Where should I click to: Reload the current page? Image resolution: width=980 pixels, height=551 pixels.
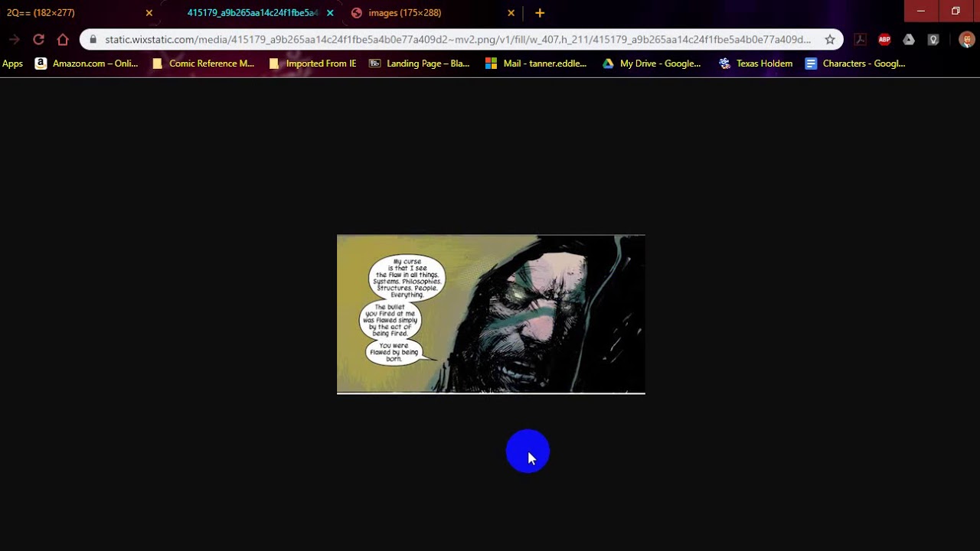(38, 40)
